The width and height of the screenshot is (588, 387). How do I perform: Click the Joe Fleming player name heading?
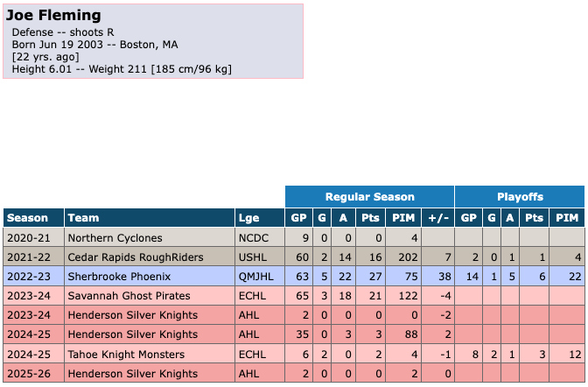[53, 16]
